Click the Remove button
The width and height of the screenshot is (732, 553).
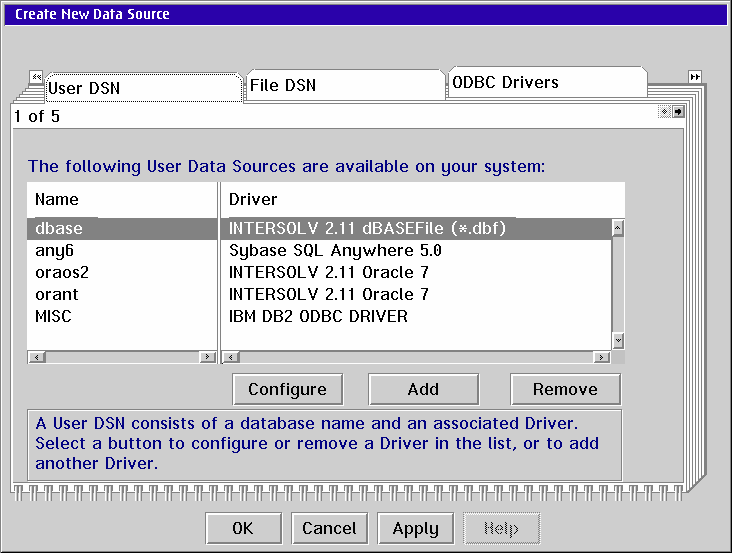pyautogui.click(x=565, y=389)
